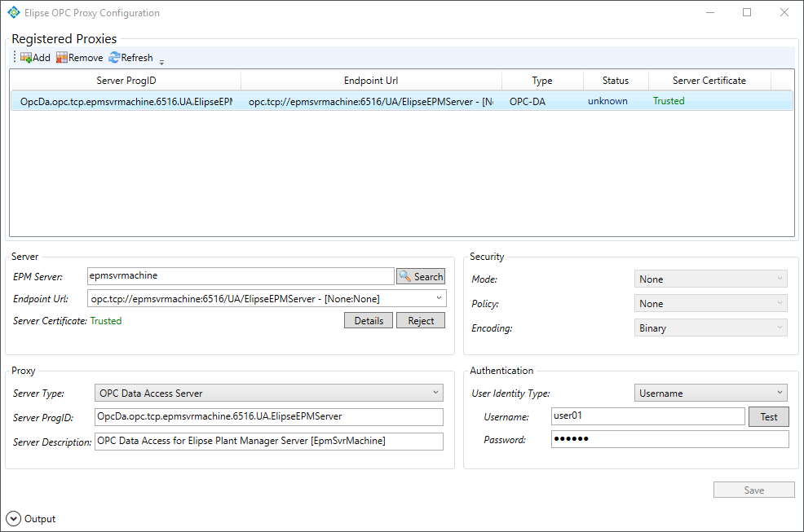Click the Search magnifier button

click(421, 277)
